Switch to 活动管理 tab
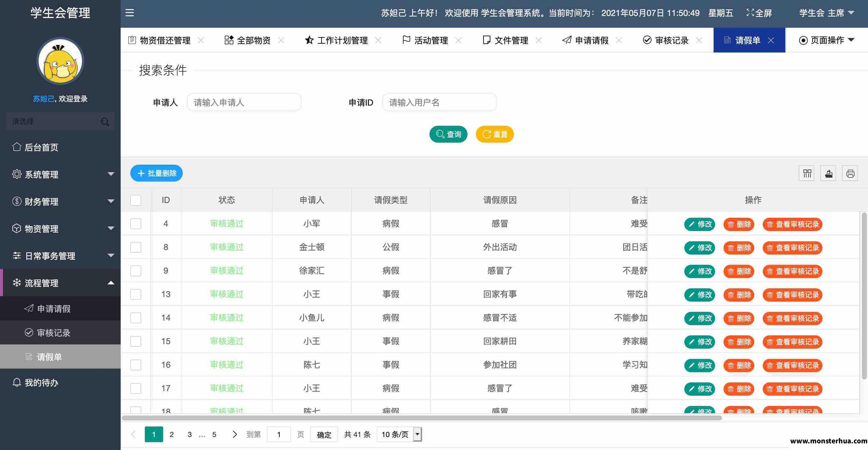The height and width of the screenshot is (450, 868). click(425, 40)
